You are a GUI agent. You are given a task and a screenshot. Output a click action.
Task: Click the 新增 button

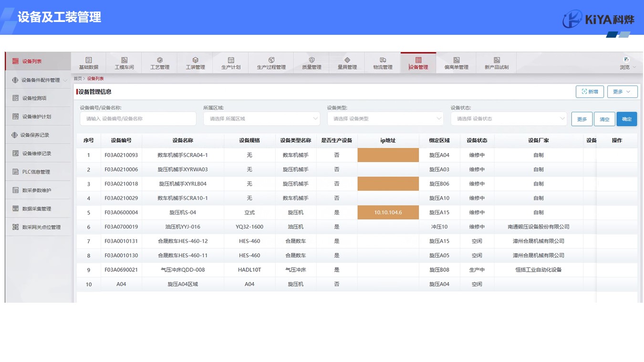590,92
